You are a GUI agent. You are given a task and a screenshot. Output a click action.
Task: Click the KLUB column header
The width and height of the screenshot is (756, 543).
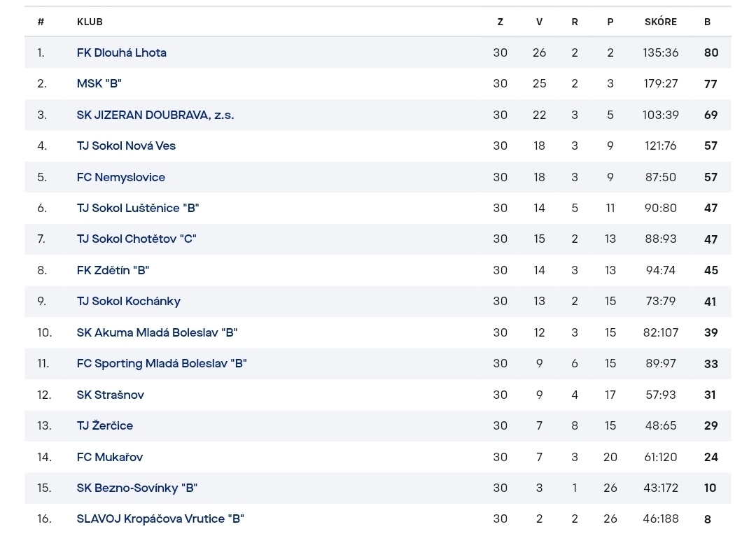(90, 22)
